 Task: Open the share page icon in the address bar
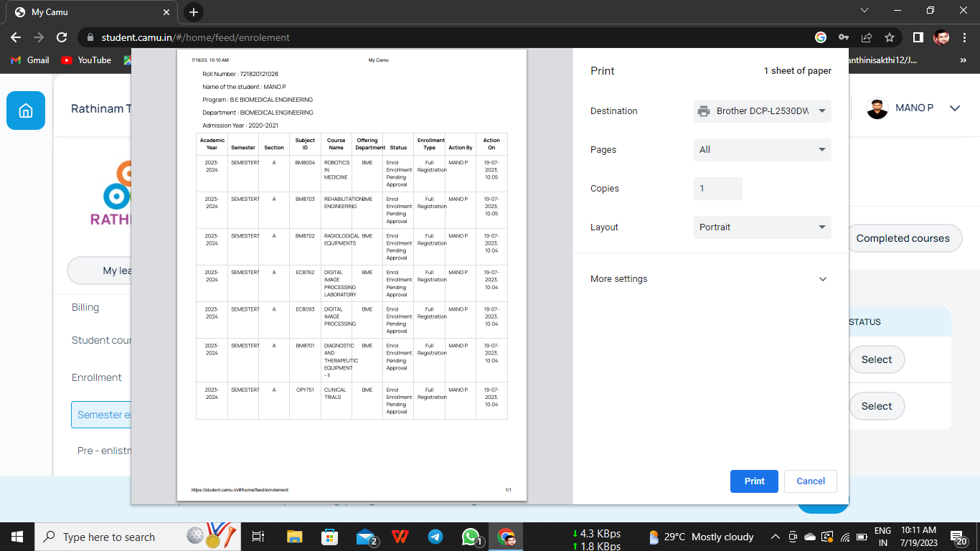[x=867, y=37]
